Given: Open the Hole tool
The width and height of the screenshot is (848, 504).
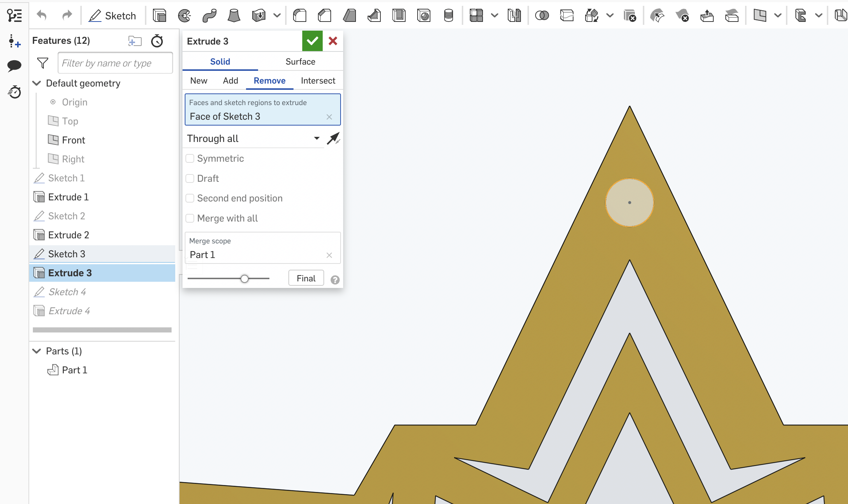Looking at the screenshot, I should pyautogui.click(x=423, y=15).
